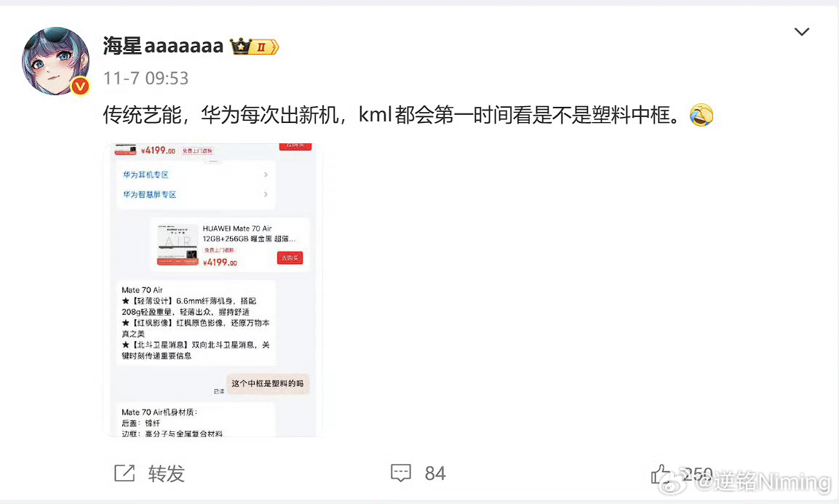Click the 转发 repost button
Image resolution: width=839 pixels, height=504 pixels.
tap(167, 473)
